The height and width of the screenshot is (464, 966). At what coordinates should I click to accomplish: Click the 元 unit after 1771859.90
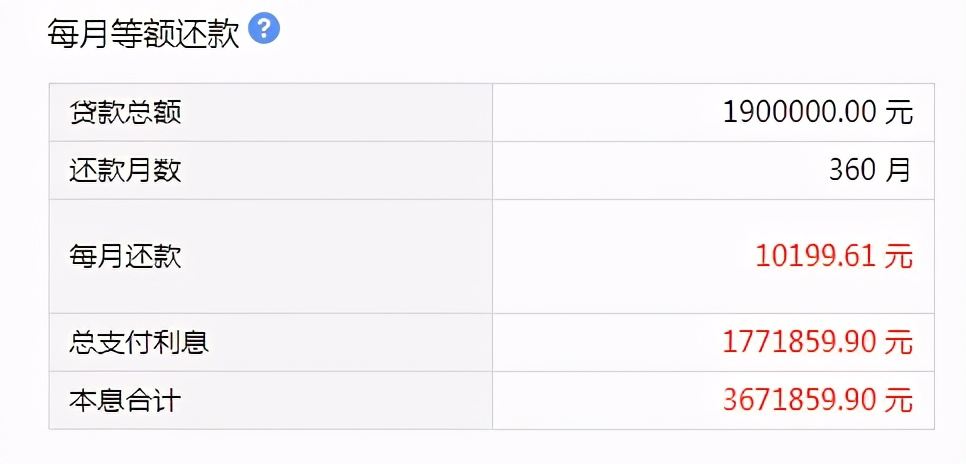pyautogui.click(x=899, y=342)
